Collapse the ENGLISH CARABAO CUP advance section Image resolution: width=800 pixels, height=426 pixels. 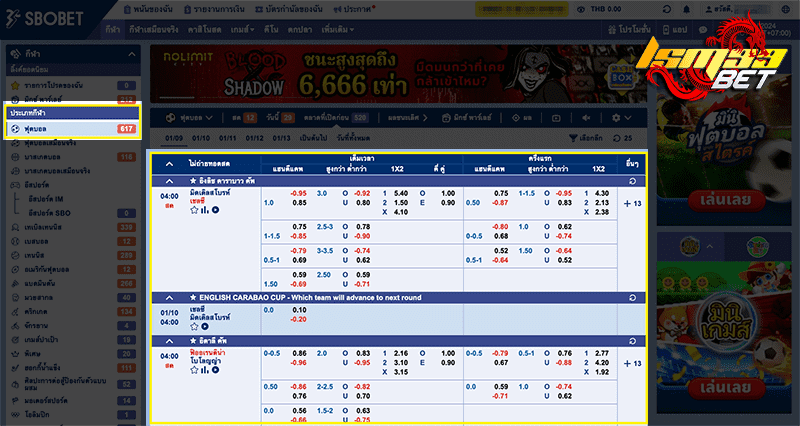click(169, 297)
